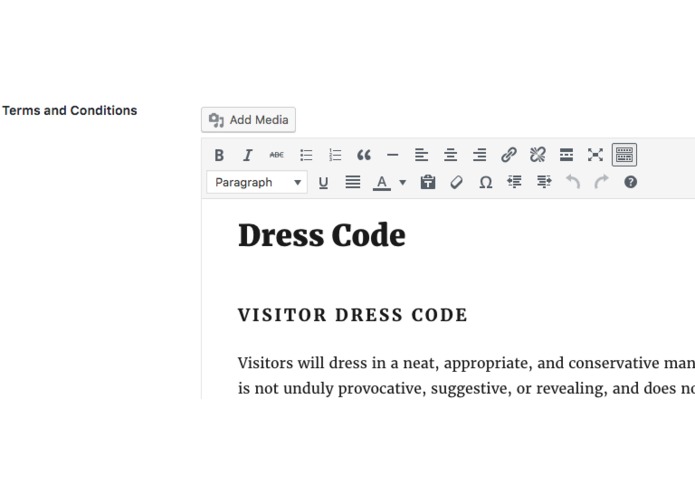Toggle the toolbar kitchen sink
The image size is (695, 494).
pyautogui.click(x=624, y=155)
